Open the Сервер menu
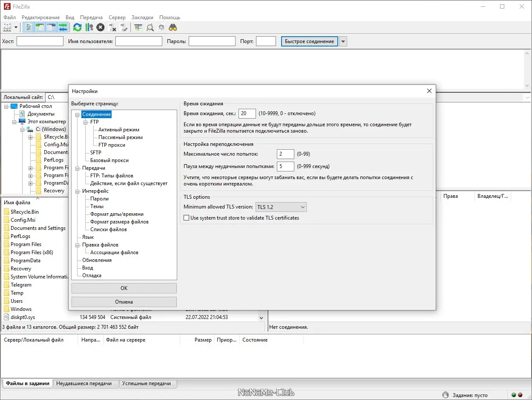This screenshot has width=532, height=400. tap(117, 17)
